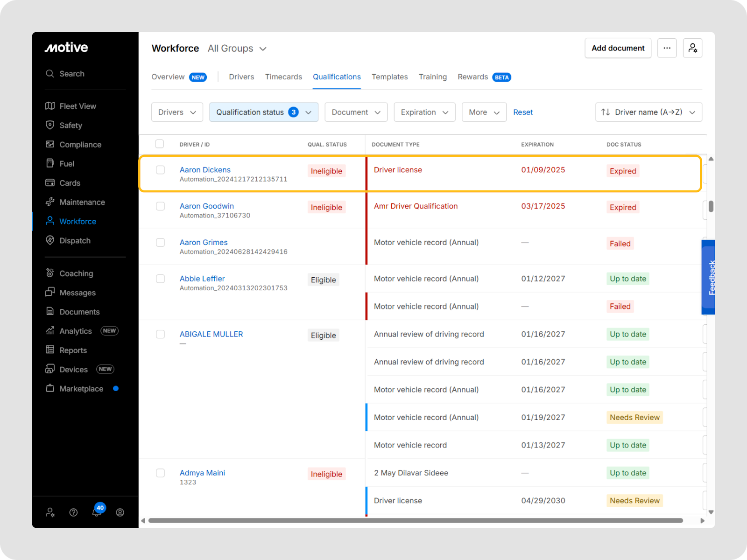This screenshot has width=747, height=560.
Task: Click the horizontal scrollbar below the table
Action: click(x=416, y=520)
